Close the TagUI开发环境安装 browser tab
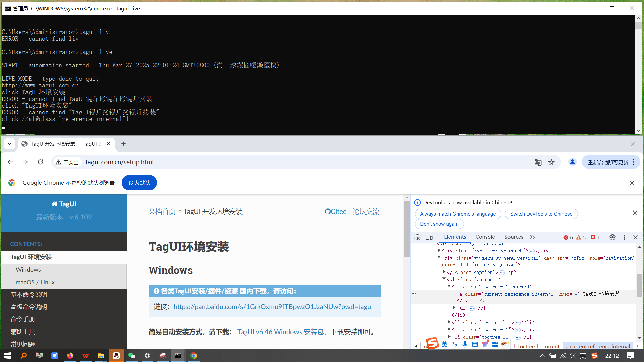 (108, 144)
